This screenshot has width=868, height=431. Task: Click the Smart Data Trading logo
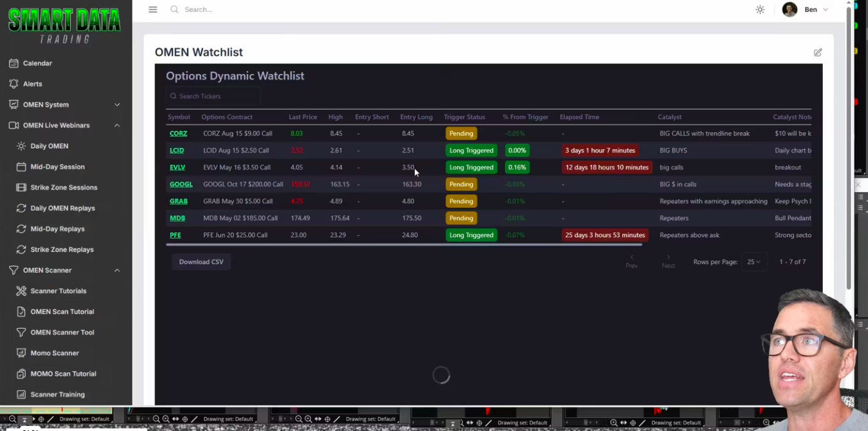pos(65,25)
